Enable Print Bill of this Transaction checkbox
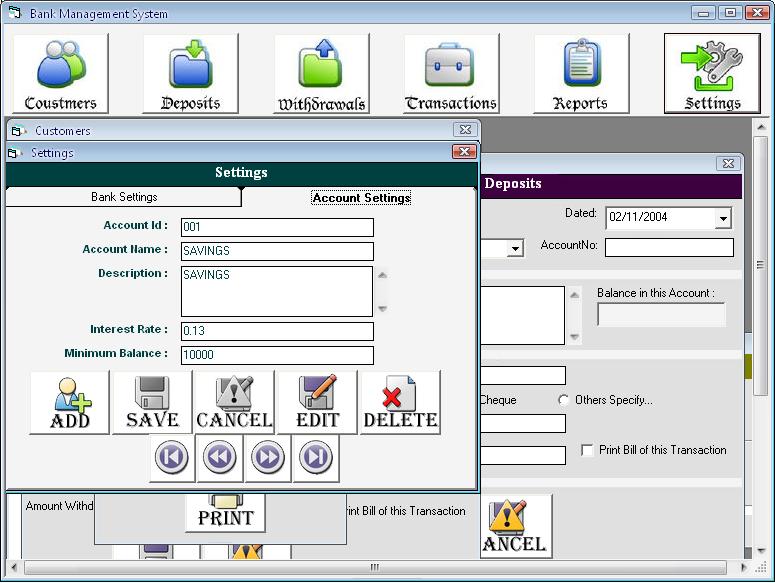This screenshot has width=775, height=583. point(587,451)
